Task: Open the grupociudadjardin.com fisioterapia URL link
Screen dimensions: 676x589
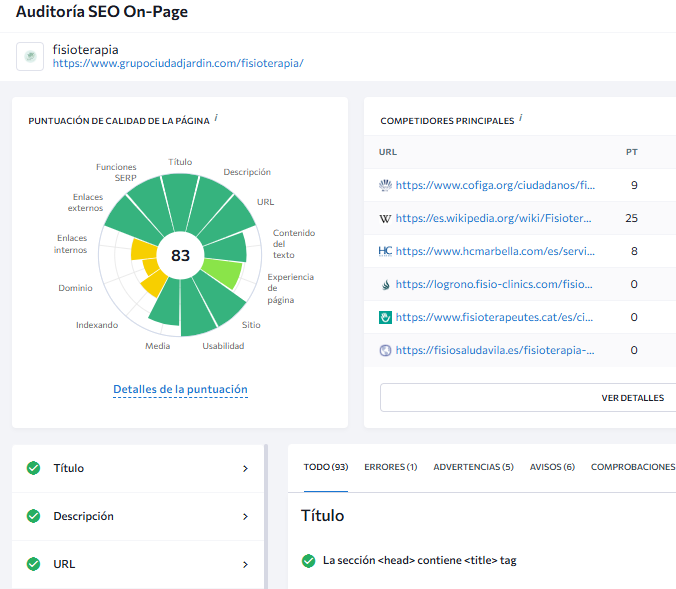Action: pos(178,63)
